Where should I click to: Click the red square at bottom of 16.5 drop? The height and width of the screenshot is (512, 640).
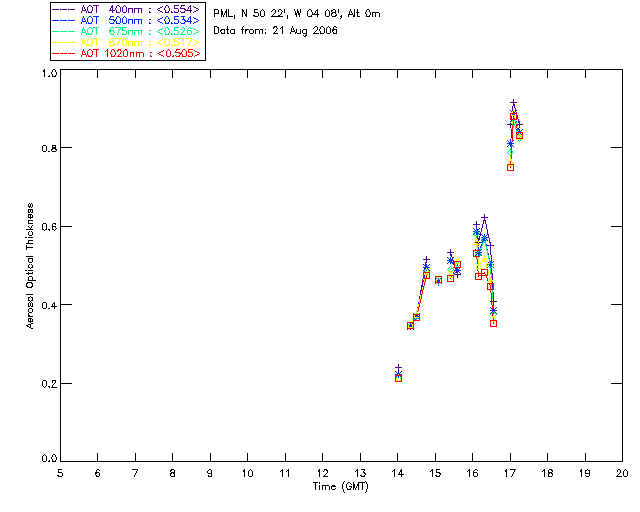coord(493,323)
